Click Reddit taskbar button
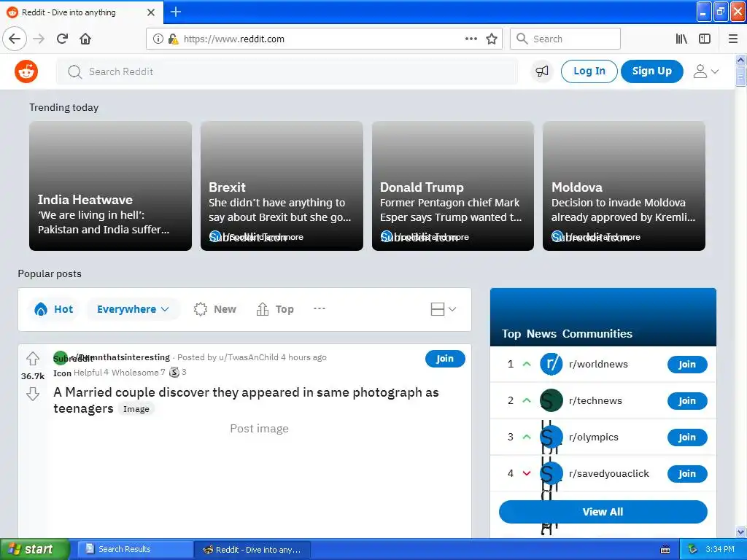This screenshot has height=560, width=747. (x=252, y=550)
